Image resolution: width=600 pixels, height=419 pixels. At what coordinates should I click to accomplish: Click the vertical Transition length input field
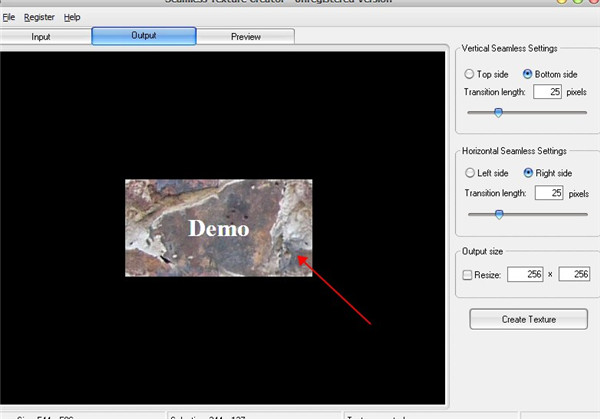pyautogui.click(x=547, y=92)
